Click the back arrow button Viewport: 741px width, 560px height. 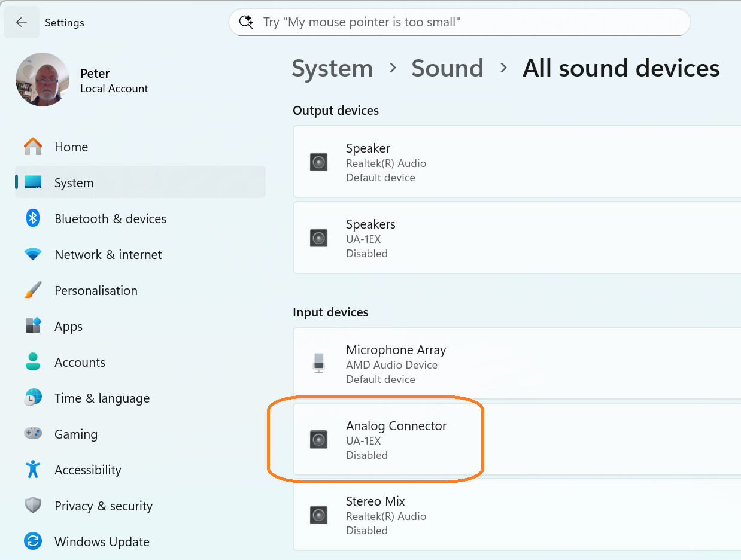click(x=22, y=23)
